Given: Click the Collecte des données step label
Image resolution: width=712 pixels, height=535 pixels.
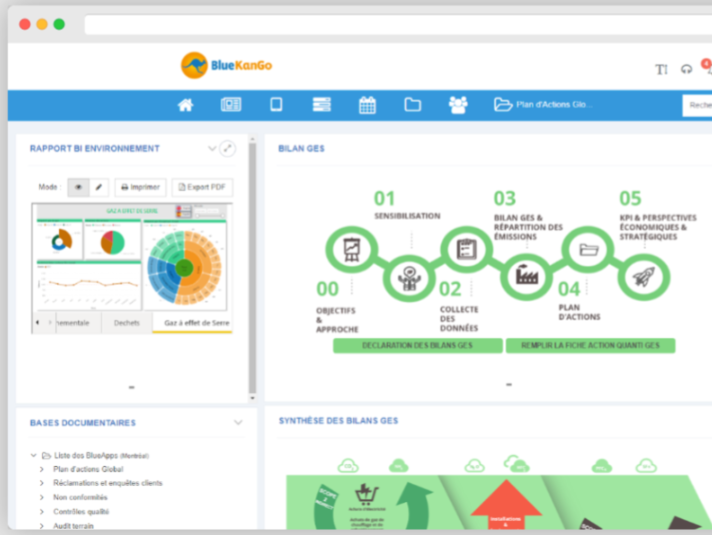Looking at the screenshot, I should click(x=459, y=319).
